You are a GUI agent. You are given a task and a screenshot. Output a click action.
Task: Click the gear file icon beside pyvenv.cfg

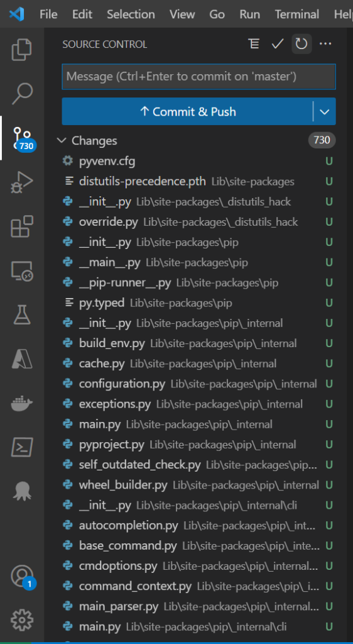(68, 161)
